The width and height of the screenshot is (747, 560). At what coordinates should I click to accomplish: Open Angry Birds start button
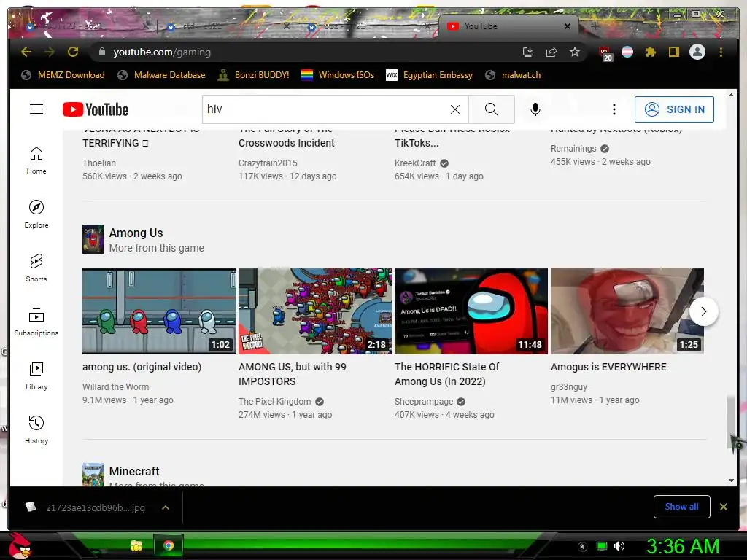[20, 545]
